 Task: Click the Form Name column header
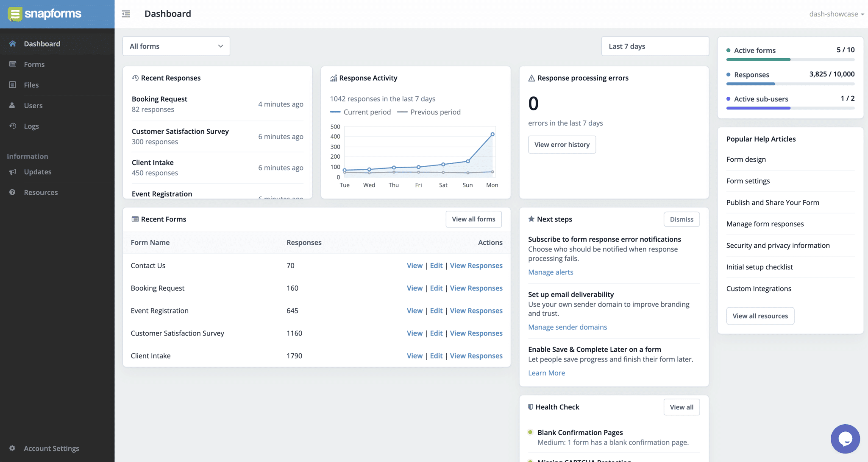point(150,243)
